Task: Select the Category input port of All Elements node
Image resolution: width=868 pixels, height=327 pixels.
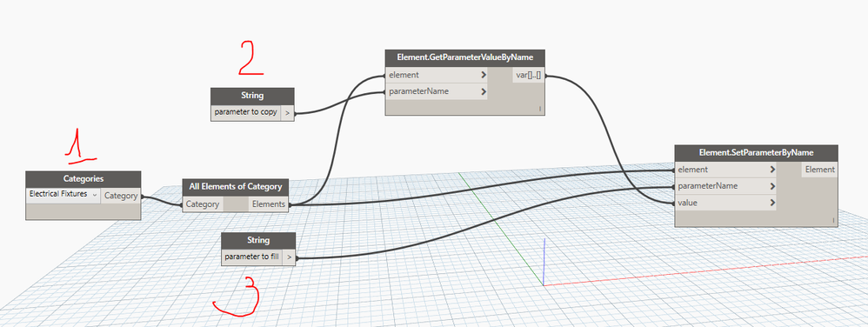Action: pyautogui.click(x=203, y=204)
